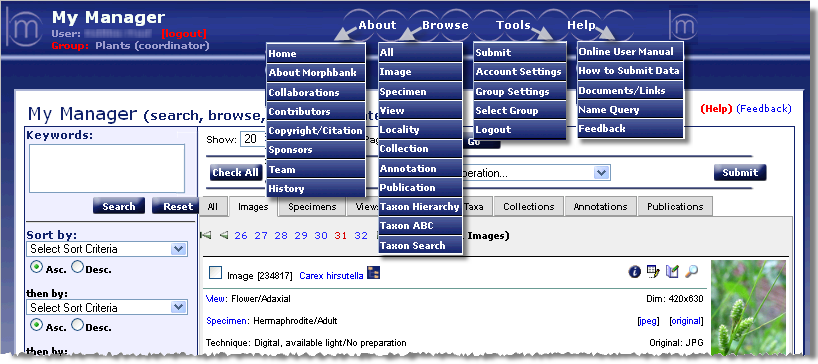The width and height of the screenshot is (818, 364).
Task: Click the edit record icon beside info
Action: (x=653, y=271)
